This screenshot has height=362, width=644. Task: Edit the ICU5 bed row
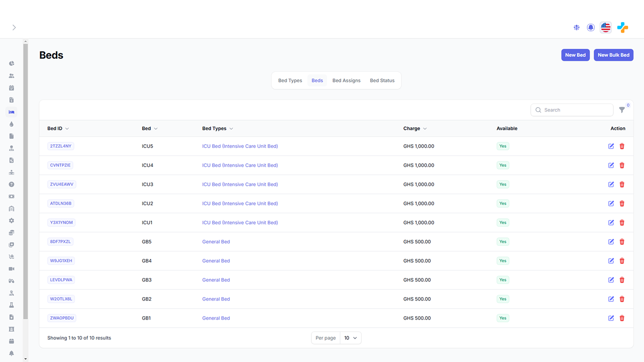pos(611,146)
